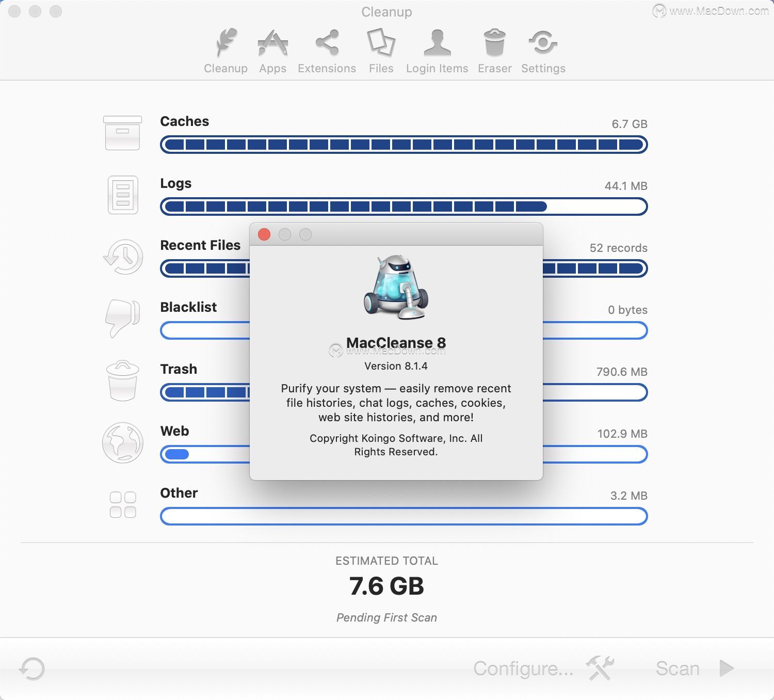Open the Settings toolbar icon

click(543, 42)
